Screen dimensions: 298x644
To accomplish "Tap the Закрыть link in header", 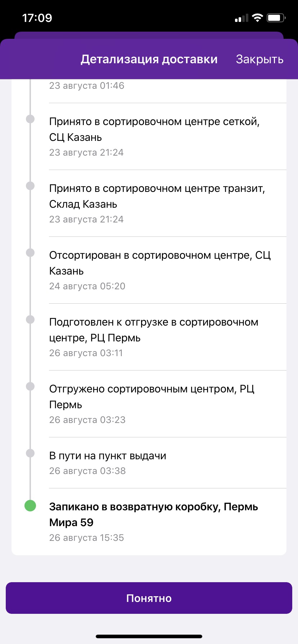I will tap(259, 59).
